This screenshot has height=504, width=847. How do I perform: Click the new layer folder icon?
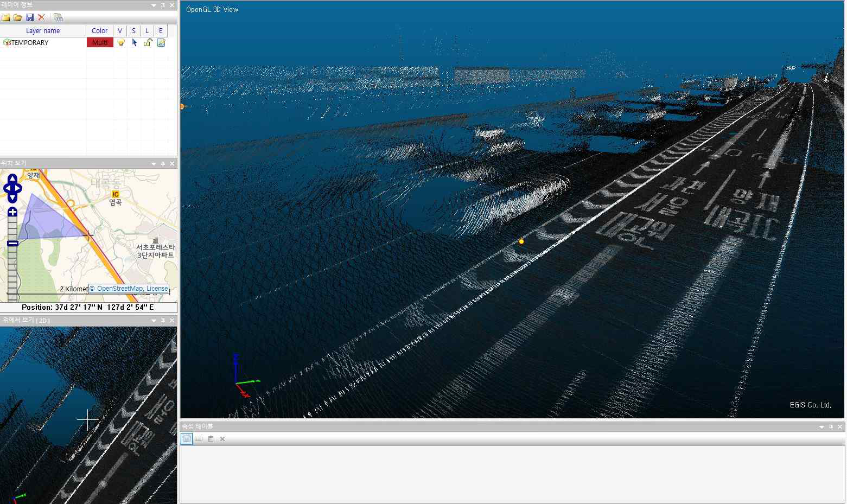click(6, 17)
